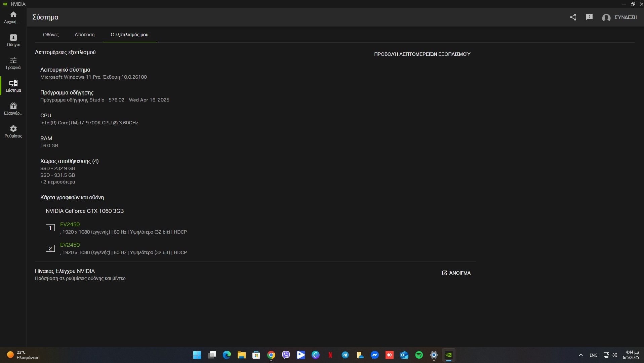
Task: Open AnyDesk from the taskbar
Action: coord(389,355)
